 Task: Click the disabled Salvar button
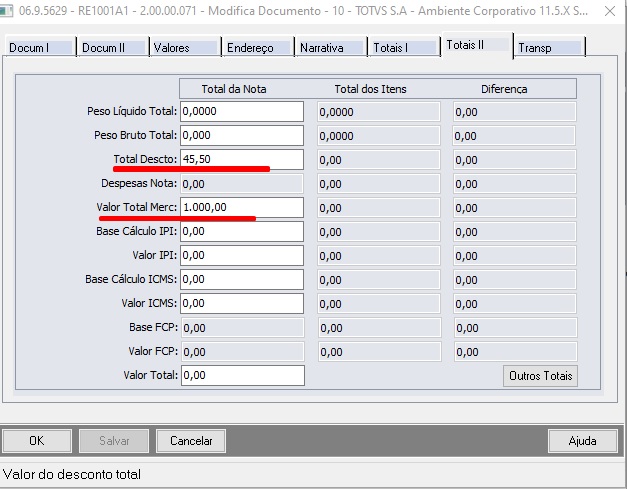click(x=114, y=441)
